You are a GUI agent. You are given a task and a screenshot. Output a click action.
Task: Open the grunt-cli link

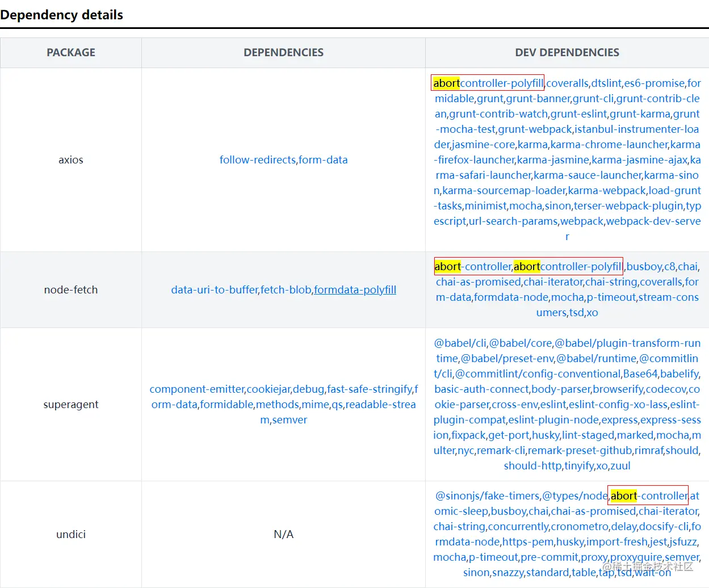[593, 98]
